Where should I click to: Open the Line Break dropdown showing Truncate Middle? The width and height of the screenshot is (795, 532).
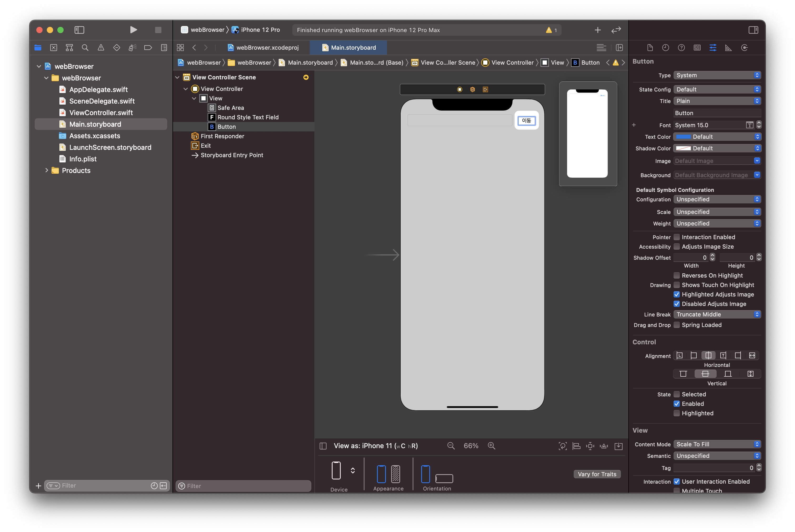(717, 314)
